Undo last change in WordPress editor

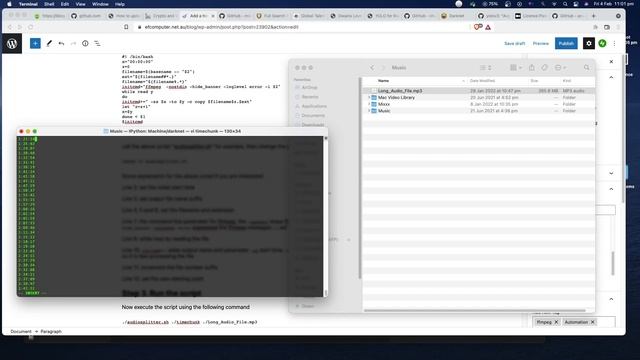pyautogui.click(x=61, y=43)
